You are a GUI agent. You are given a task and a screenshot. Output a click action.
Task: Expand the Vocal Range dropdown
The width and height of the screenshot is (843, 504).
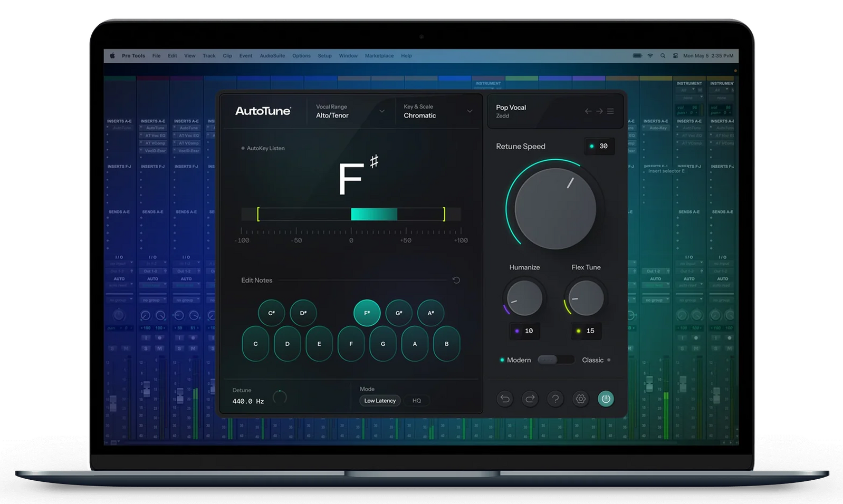(x=381, y=111)
